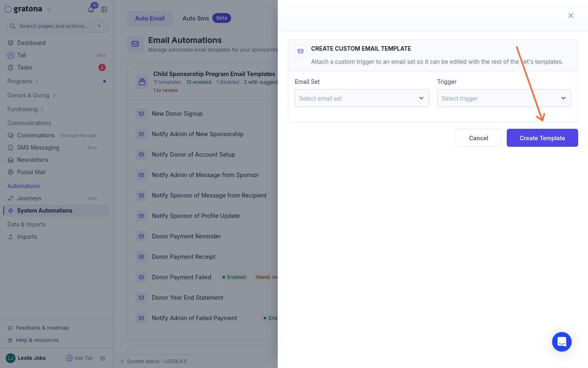Switch to the Auto Sms tab
The height and width of the screenshot is (368, 588).
207,18
